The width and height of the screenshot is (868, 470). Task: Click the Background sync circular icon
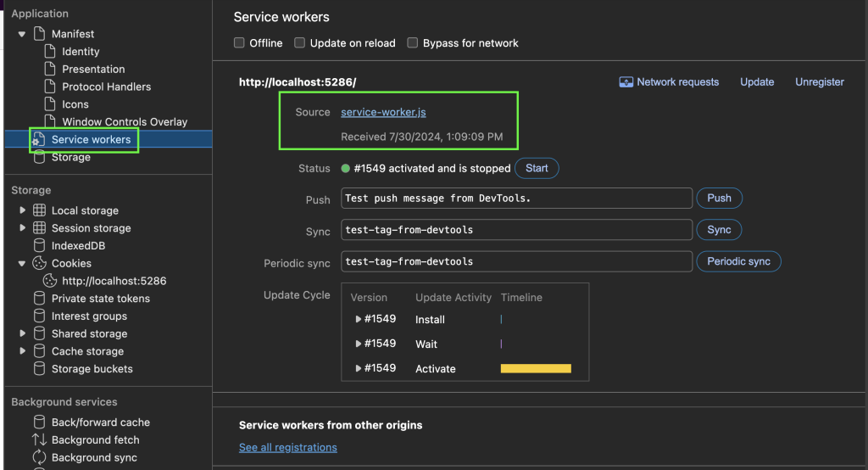click(x=39, y=457)
